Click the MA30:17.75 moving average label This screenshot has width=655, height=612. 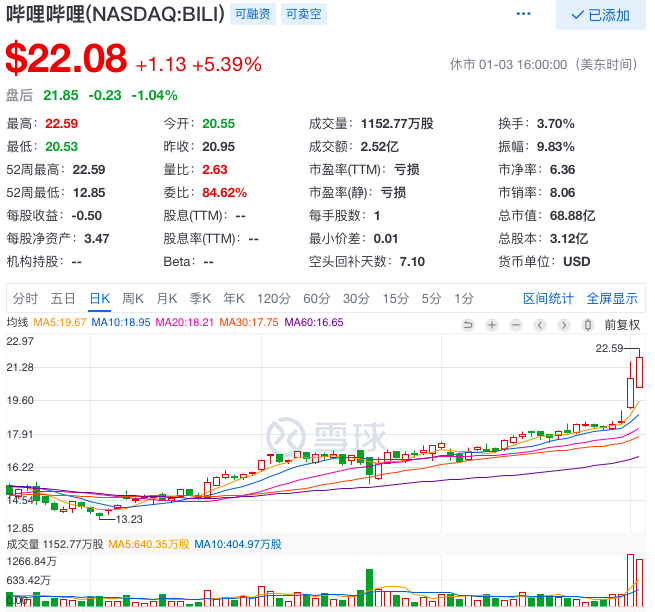(249, 323)
